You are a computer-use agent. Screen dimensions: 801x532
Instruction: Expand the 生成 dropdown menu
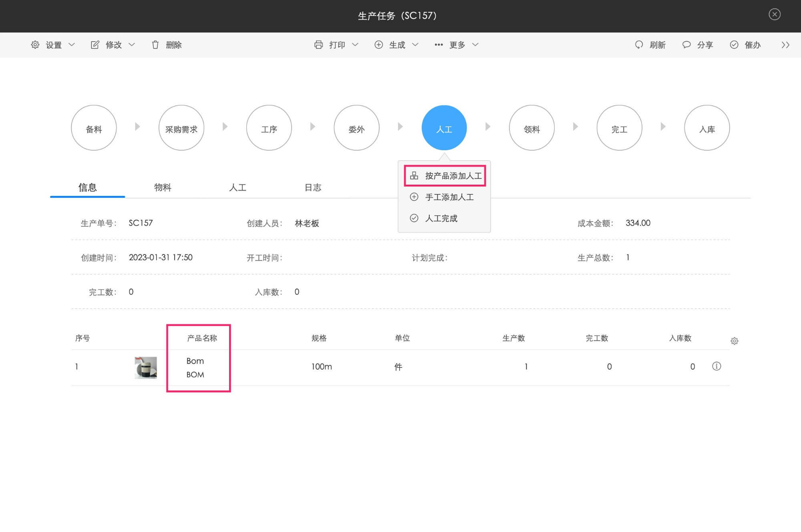[415, 44]
